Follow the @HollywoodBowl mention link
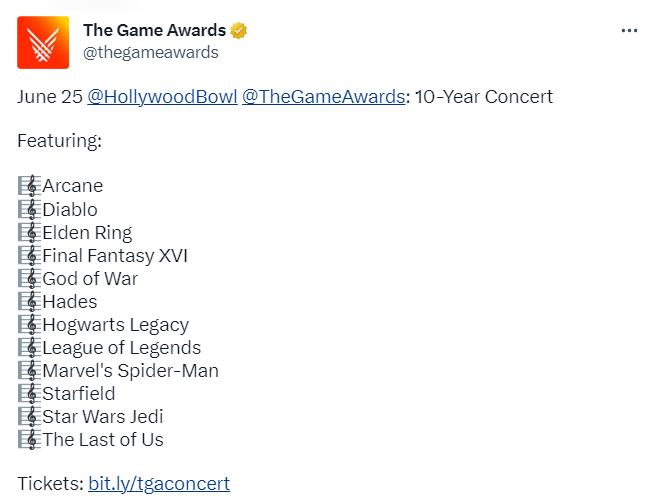The width and height of the screenshot is (653, 502). [162, 97]
